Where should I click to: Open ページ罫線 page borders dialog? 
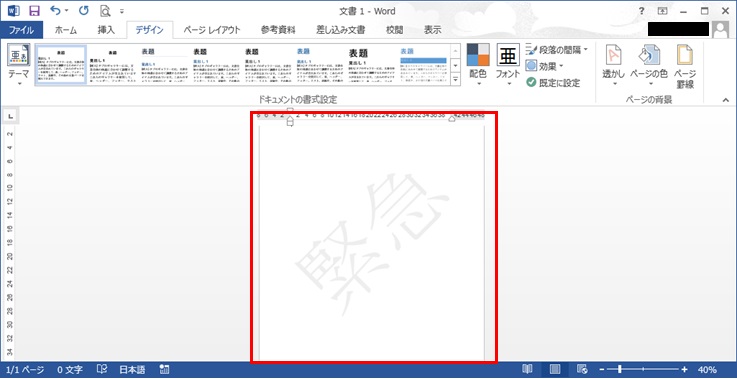coord(685,65)
